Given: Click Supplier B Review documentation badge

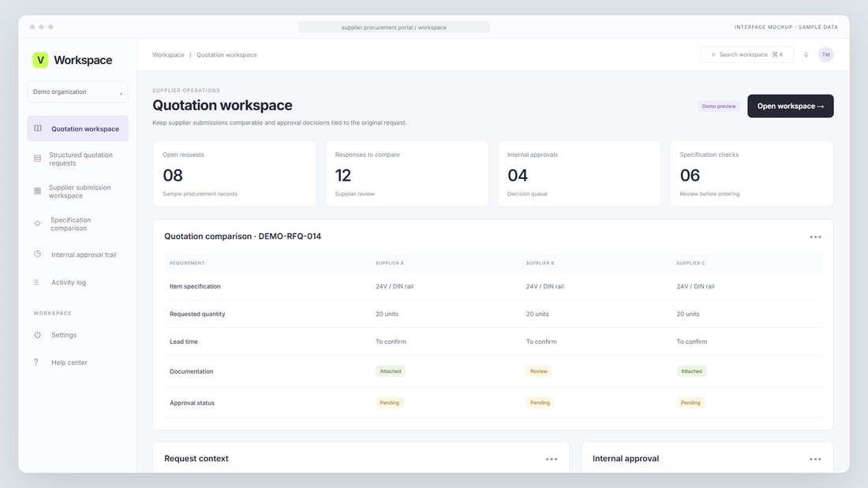Looking at the screenshot, I should [x=539, y=371].
